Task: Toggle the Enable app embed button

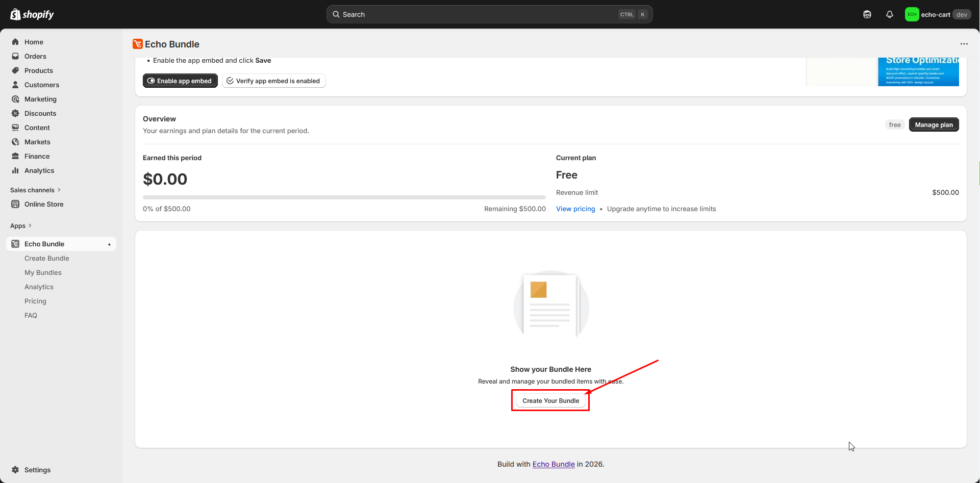Action: tap(180, 81)
